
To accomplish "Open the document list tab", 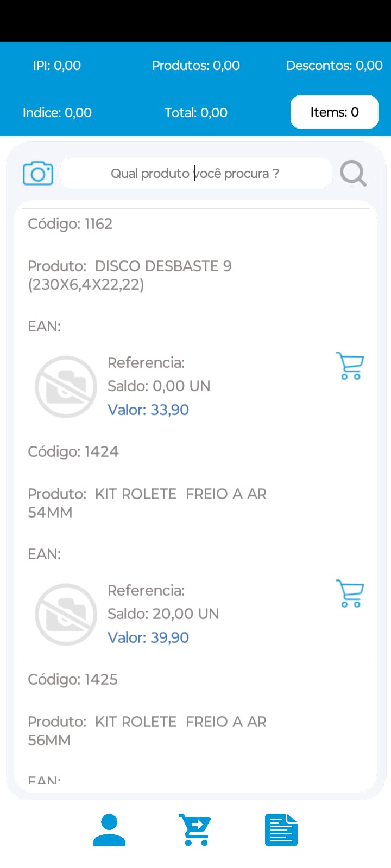I will pyautogui.click(x=281, y=830).
